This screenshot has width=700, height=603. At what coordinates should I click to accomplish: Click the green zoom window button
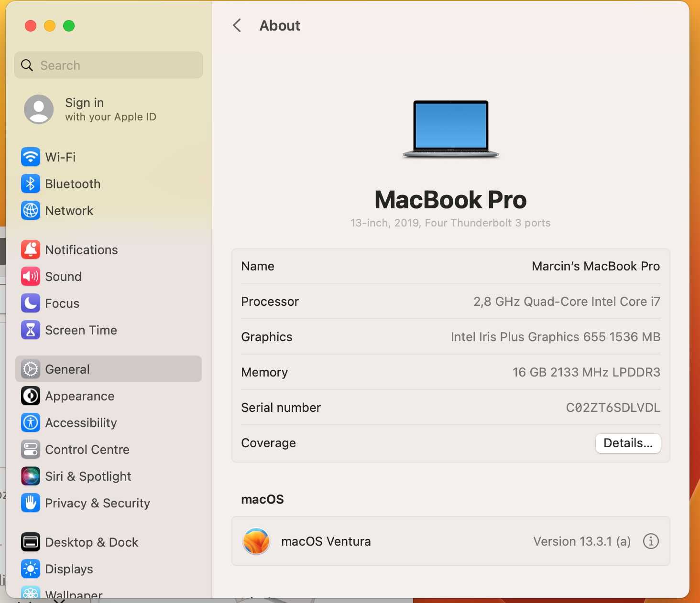click(x=69, y=26)
